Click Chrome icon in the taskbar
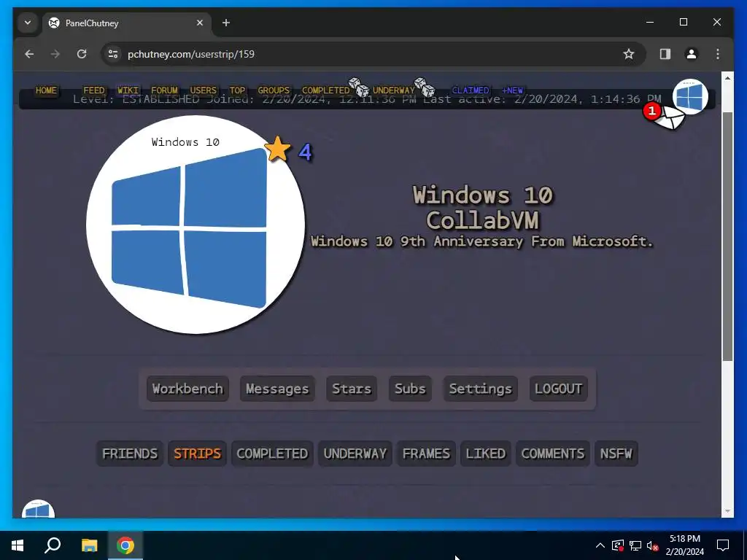Viewport: 747px width, 560px height. pos(125,545)
